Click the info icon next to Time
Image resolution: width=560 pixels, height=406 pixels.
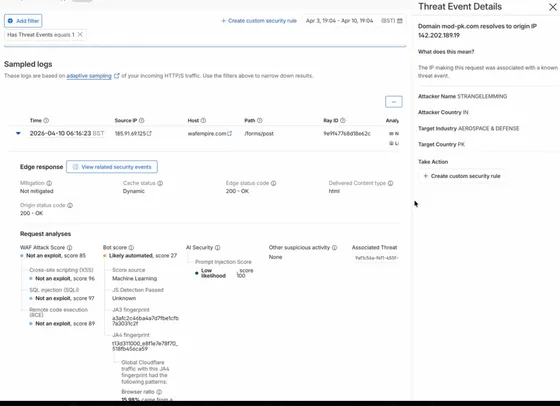pos(46,121)
